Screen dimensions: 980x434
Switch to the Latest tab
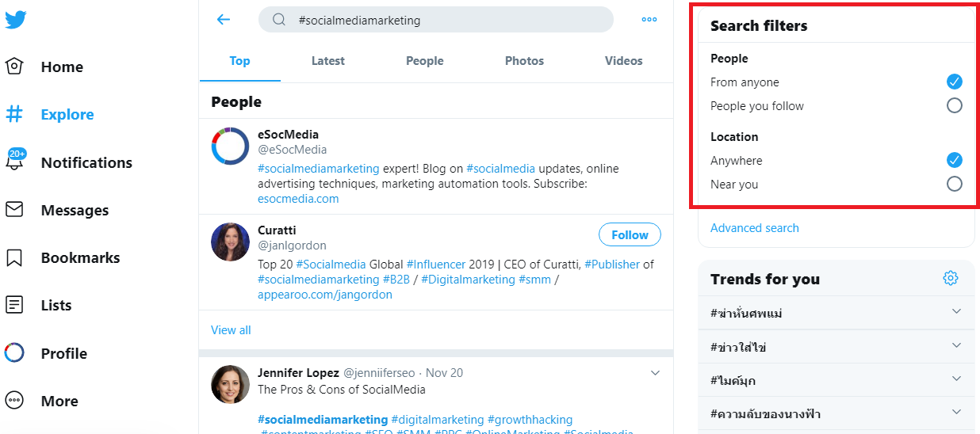pyautogui.click(x=328, y=61)
